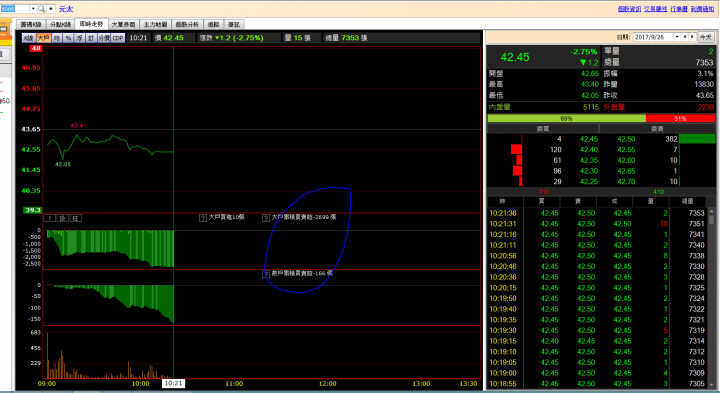Click the ? help button above indicator chart

coord(50,218)
